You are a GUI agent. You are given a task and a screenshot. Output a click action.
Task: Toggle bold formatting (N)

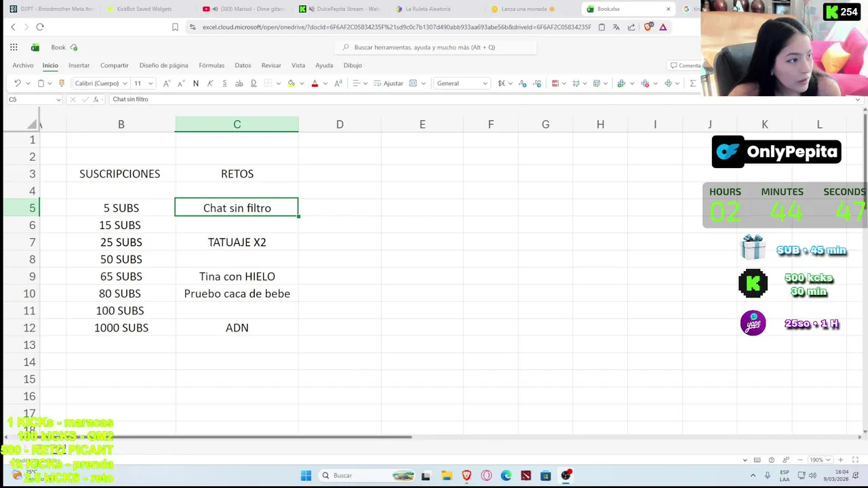(x=196, y=83)
